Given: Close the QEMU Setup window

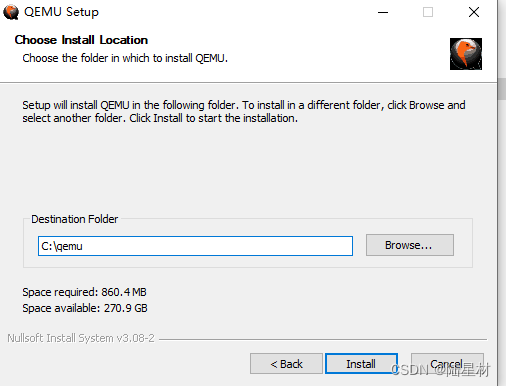Looking at the screenshot, I should 474,13.
